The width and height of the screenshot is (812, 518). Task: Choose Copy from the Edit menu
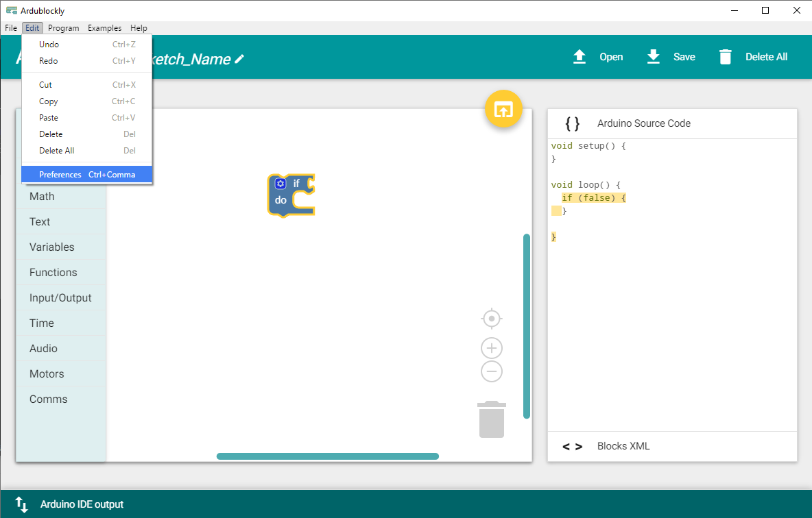[87, 101]
